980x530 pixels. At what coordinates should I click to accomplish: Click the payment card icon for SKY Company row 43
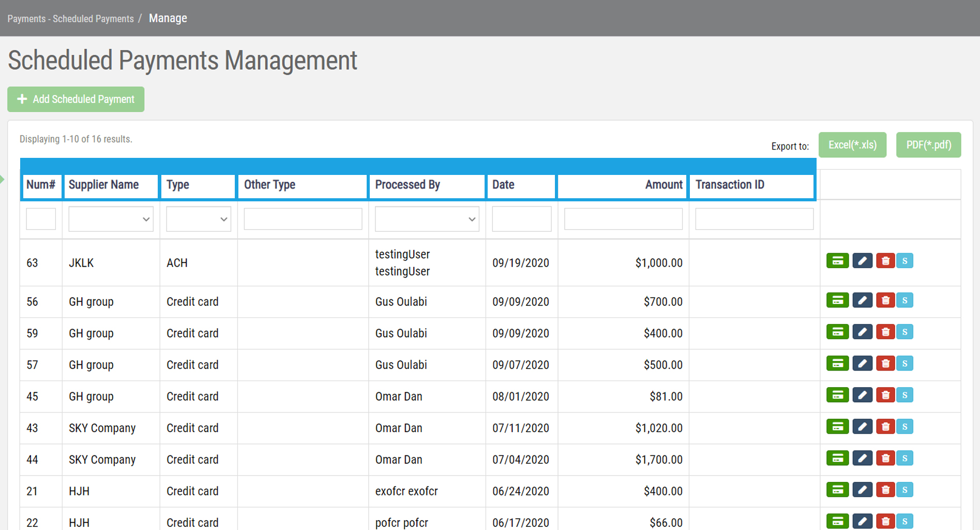click(837, 426)
